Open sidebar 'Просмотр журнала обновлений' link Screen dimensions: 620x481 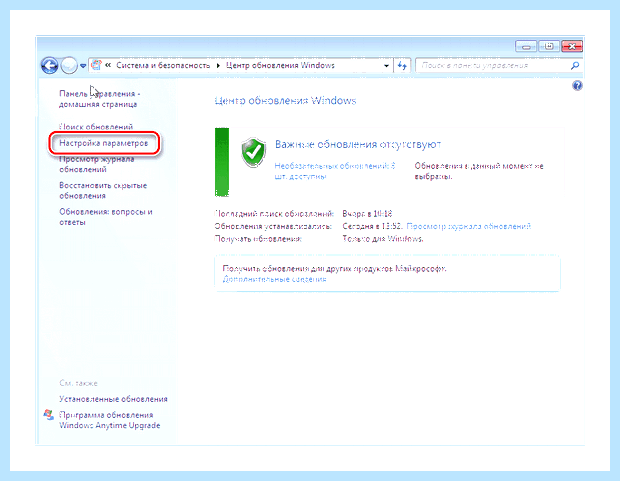(x=96, y=164)
